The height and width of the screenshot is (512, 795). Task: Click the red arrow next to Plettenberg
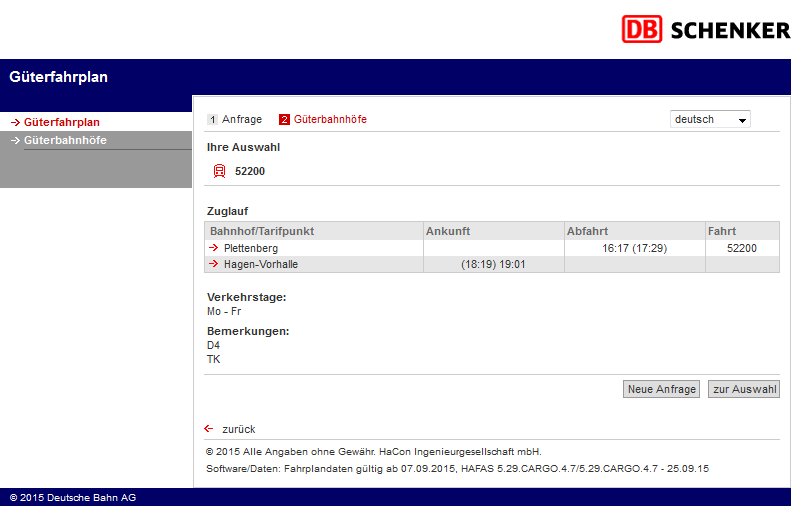tap(213, 248)
